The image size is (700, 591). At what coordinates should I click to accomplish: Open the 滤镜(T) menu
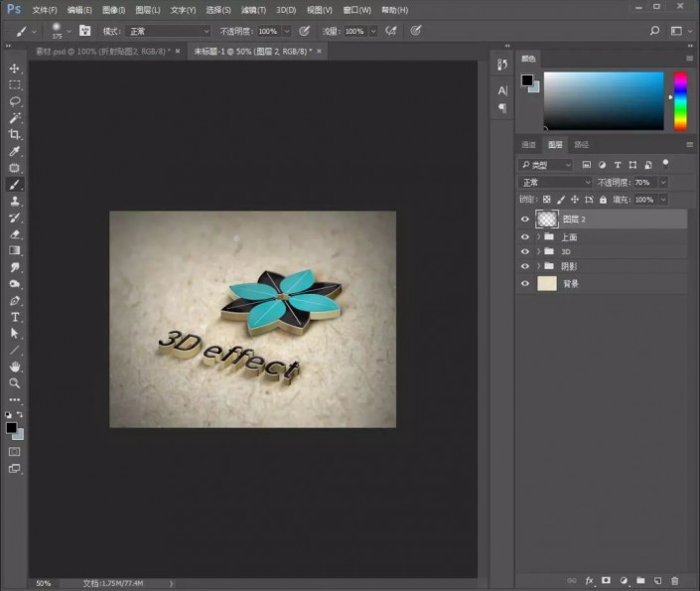[x=253, y=10]
